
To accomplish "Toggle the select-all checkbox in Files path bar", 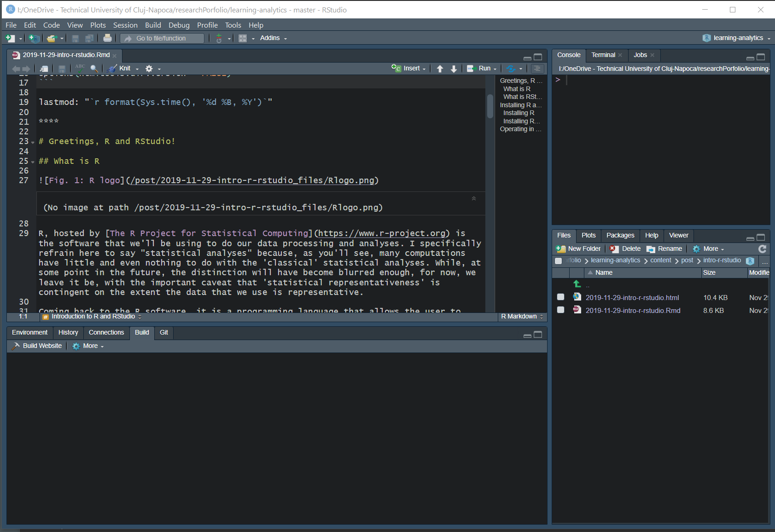I will click(x=559, y=261).
